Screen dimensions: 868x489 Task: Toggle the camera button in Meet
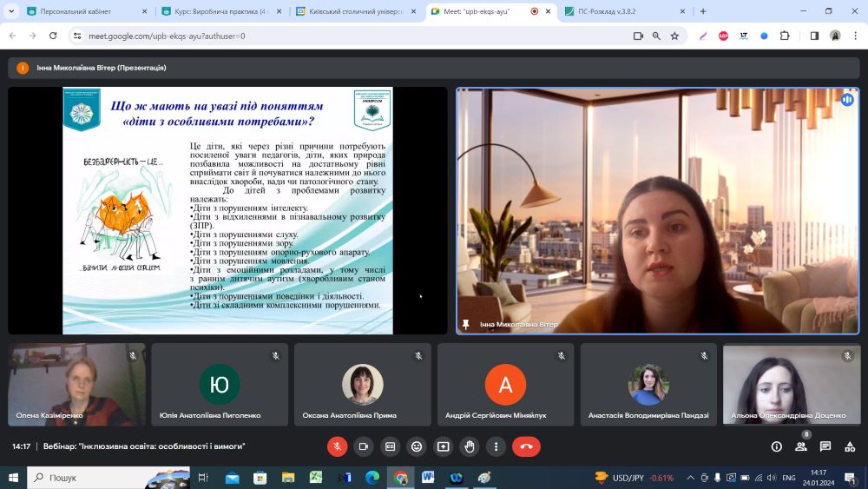363,446
